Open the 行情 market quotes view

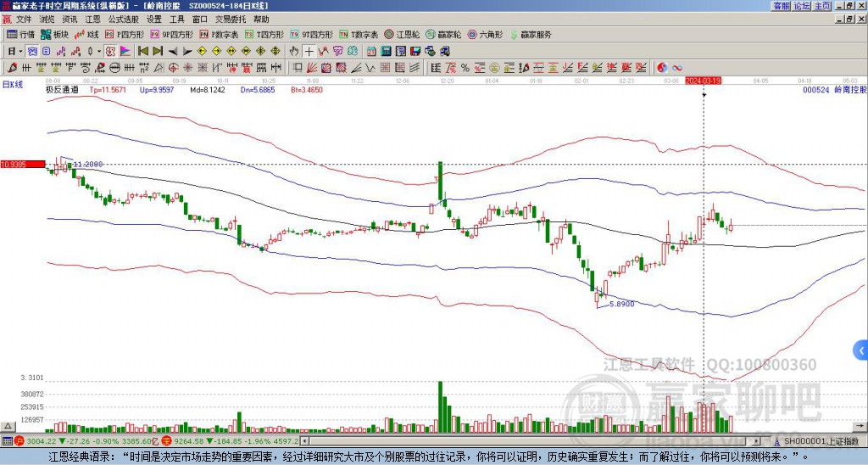21,35
